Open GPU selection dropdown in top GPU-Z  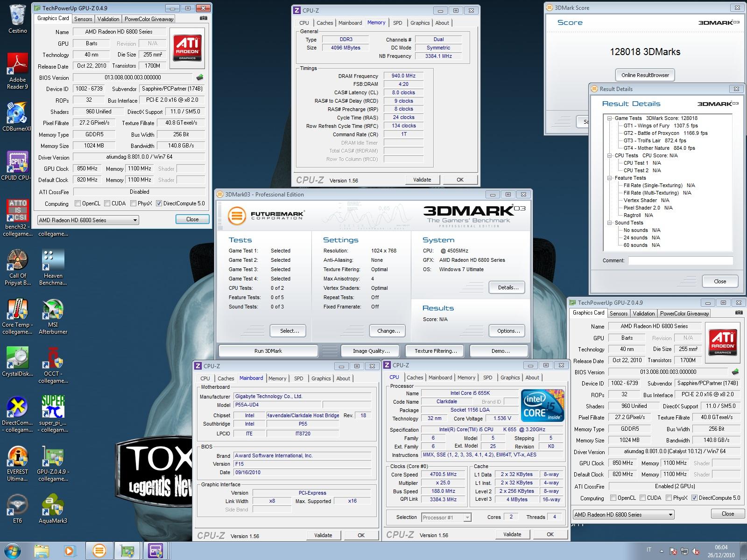88,220
